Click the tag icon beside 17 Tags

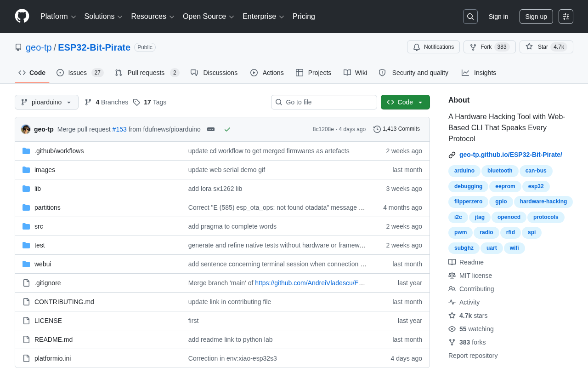[x=136, y=102]
